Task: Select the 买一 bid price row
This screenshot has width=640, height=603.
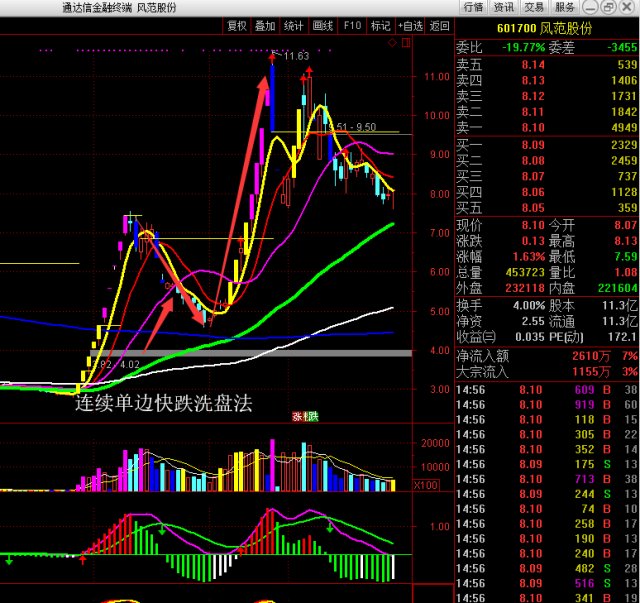Action: [547, 145]
